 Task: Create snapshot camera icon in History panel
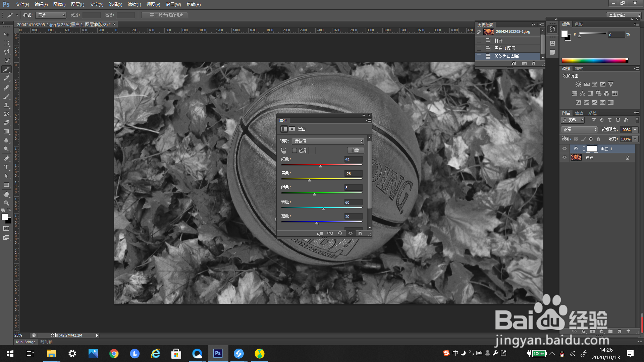coord(524,64)
